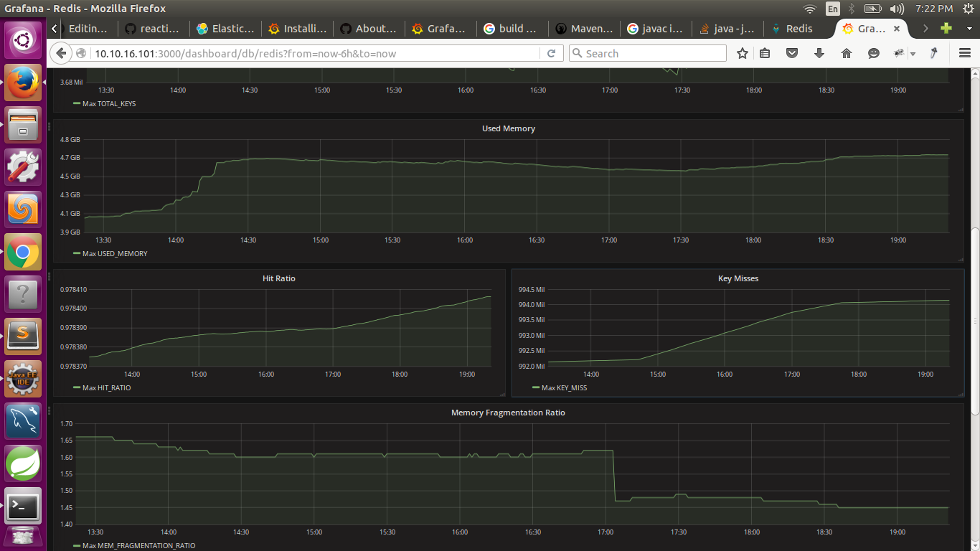Click the chat smiley toolbar icon
Viewport: 980px width, 551px height.
point(873,53)
